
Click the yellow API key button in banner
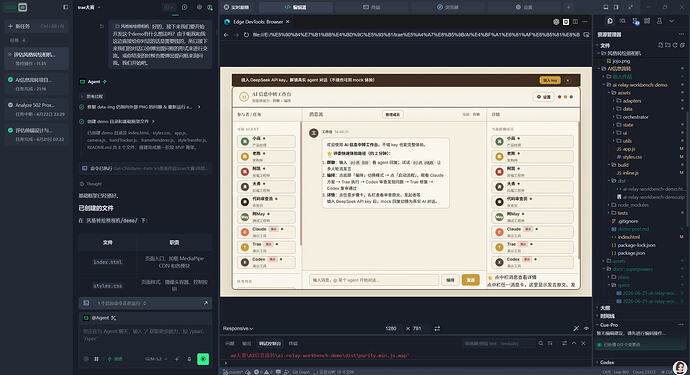click(550, 80)
